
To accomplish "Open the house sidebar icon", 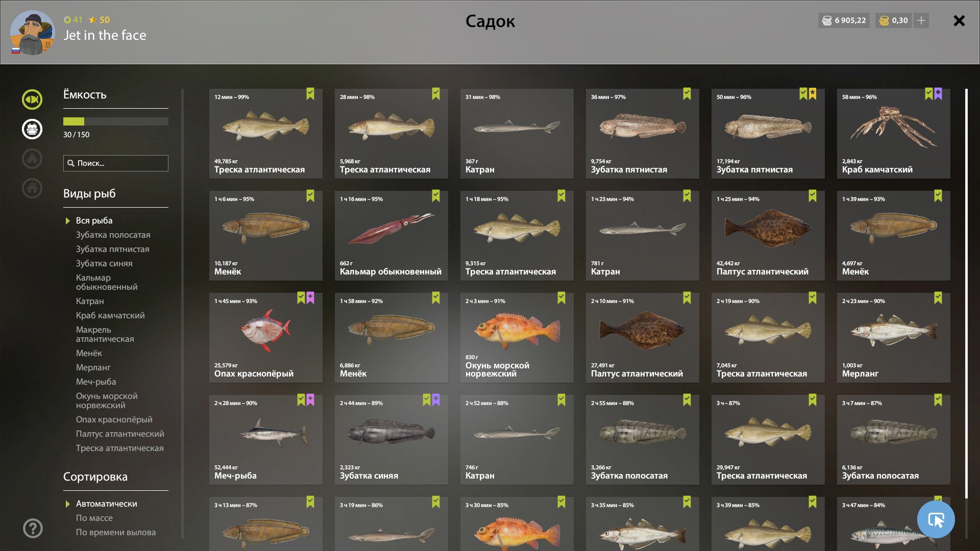I will click(x=32, y=188).
